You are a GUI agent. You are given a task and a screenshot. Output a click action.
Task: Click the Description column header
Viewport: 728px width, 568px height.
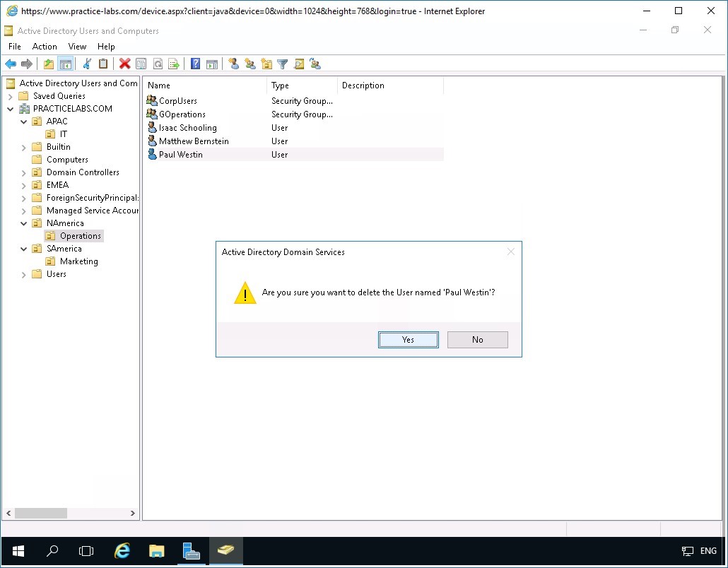390,85
